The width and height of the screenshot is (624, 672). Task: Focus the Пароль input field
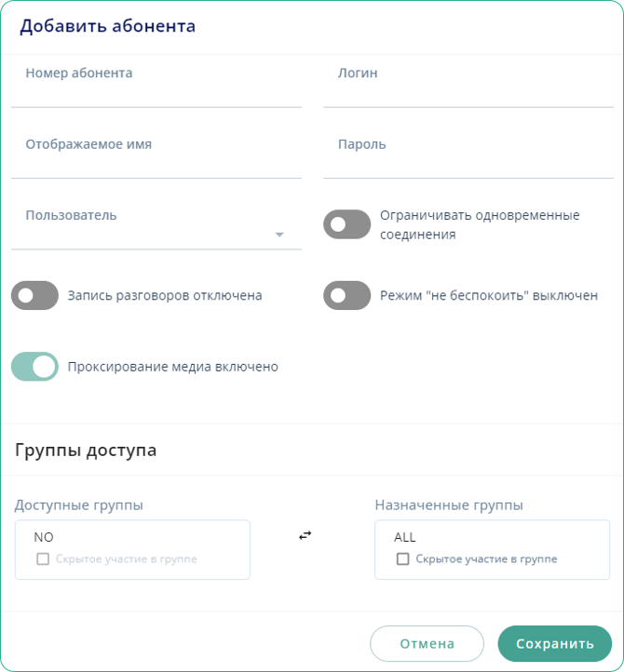coord(468,161)
